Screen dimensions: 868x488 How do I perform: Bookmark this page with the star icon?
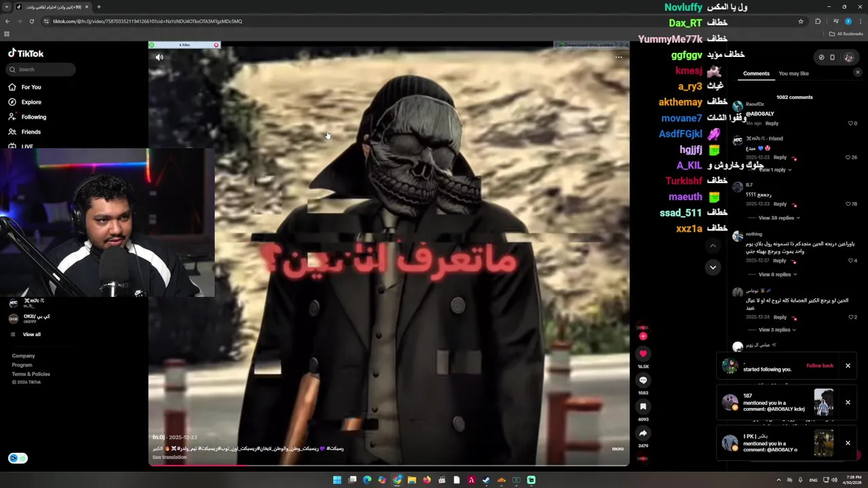[x=801, y=21]
